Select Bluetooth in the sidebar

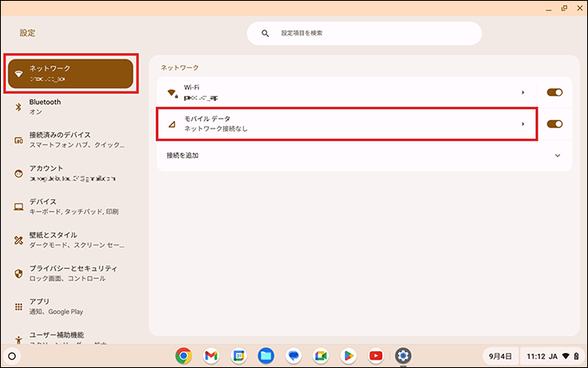click(x=71, y=107)
